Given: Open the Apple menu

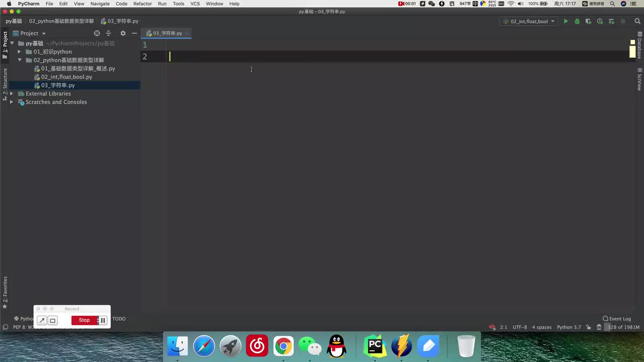Looking at the screenshot, I should coord(9,4).
